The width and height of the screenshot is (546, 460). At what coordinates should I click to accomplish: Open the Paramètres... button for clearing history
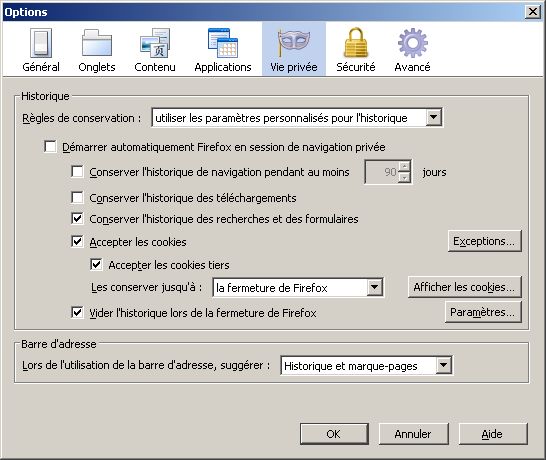483,312
